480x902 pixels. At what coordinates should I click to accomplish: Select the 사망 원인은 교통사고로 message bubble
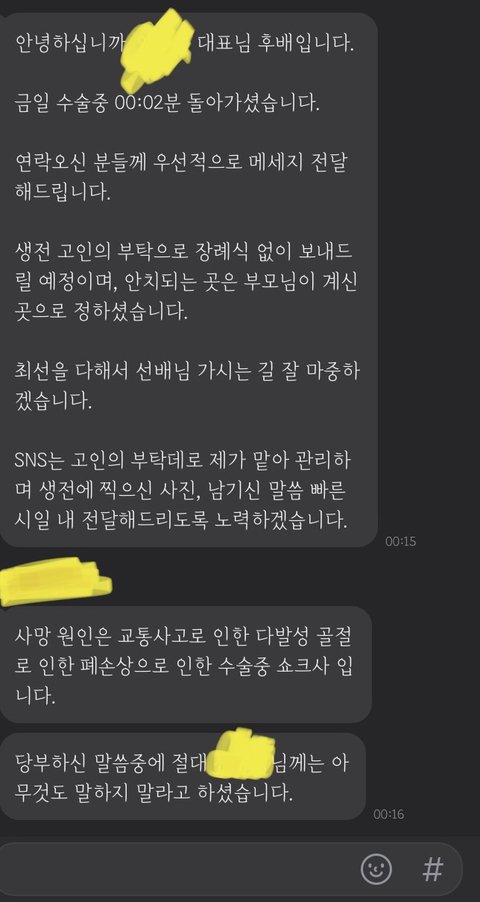pyautogui.click(x=185, y=664)
